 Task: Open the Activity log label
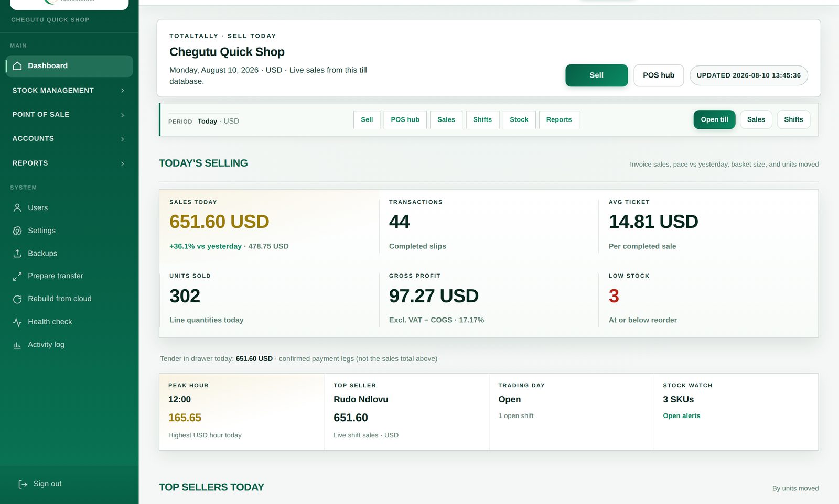[x=46, y=345]
